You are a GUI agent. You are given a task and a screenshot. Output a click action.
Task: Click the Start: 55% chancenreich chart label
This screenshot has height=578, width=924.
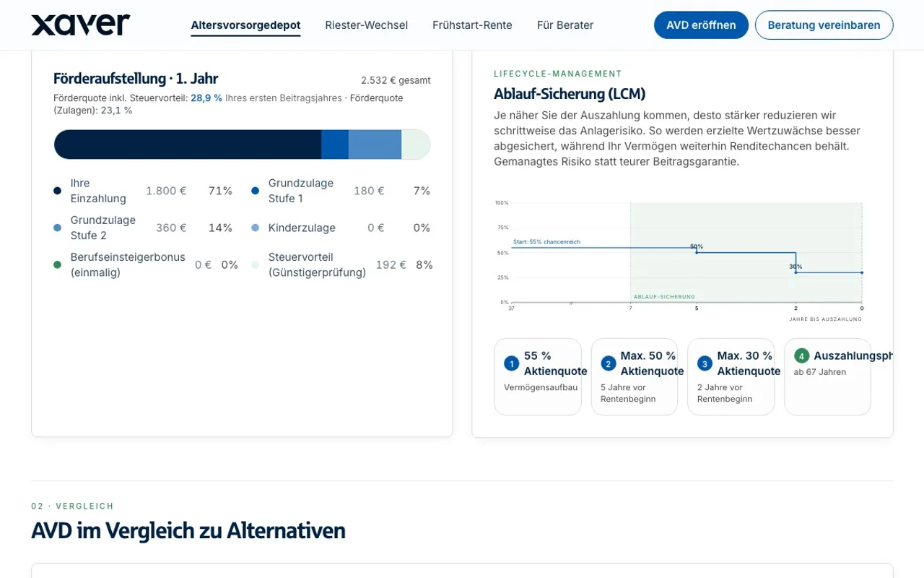(x=546, y=242)
